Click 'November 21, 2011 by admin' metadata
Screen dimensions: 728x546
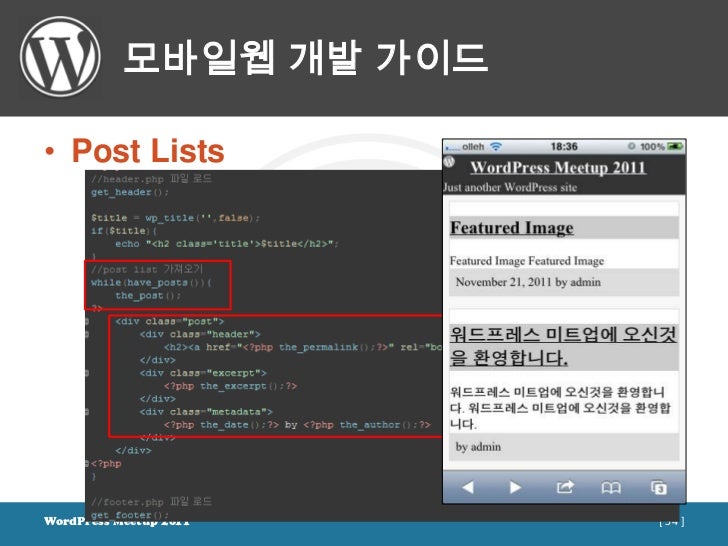[528, 282]
